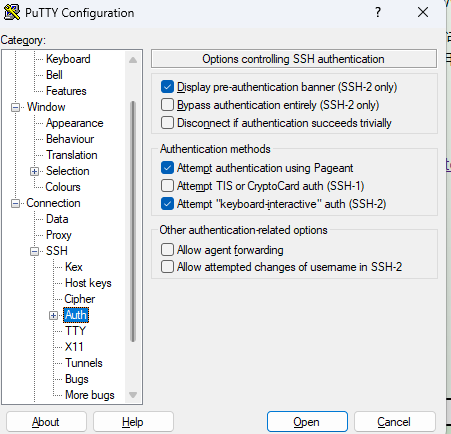This screenshot has width=451, height=434.
Task: Click the scroll up arrow in category tree
Action: (133, 60)
